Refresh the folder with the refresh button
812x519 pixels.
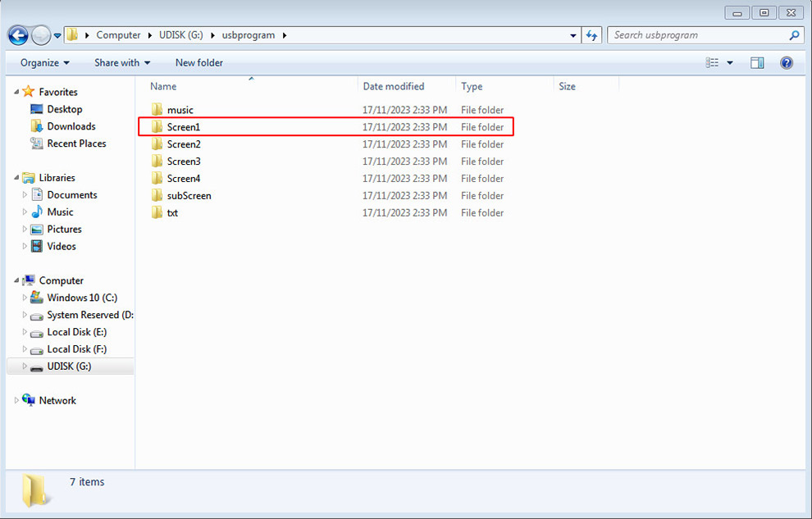592,35
